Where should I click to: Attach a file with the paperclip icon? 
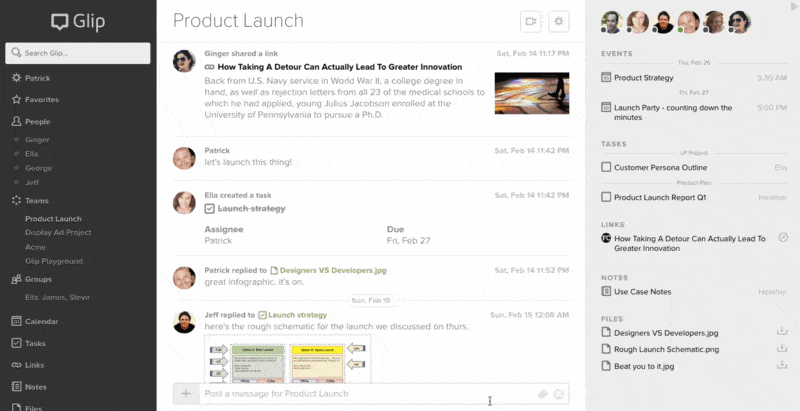pyautogui.click(x=542, y=394)
